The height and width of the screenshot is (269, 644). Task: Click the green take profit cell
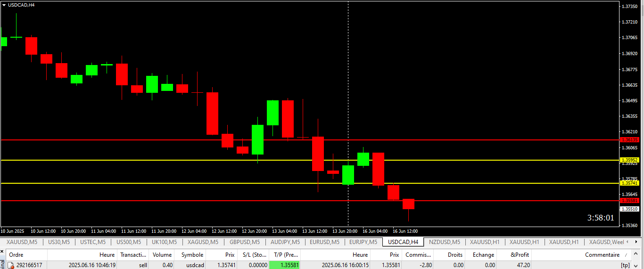(x=284, y=265)
